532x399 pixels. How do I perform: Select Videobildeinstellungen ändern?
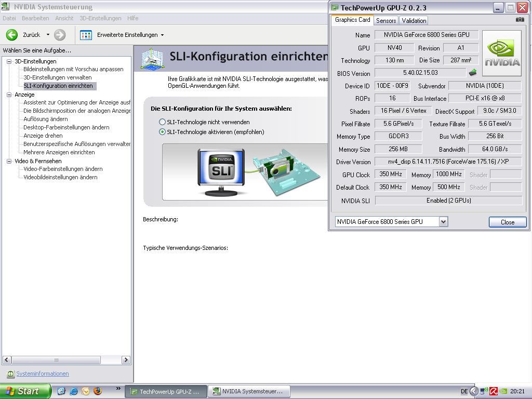[x=60, y=177]
